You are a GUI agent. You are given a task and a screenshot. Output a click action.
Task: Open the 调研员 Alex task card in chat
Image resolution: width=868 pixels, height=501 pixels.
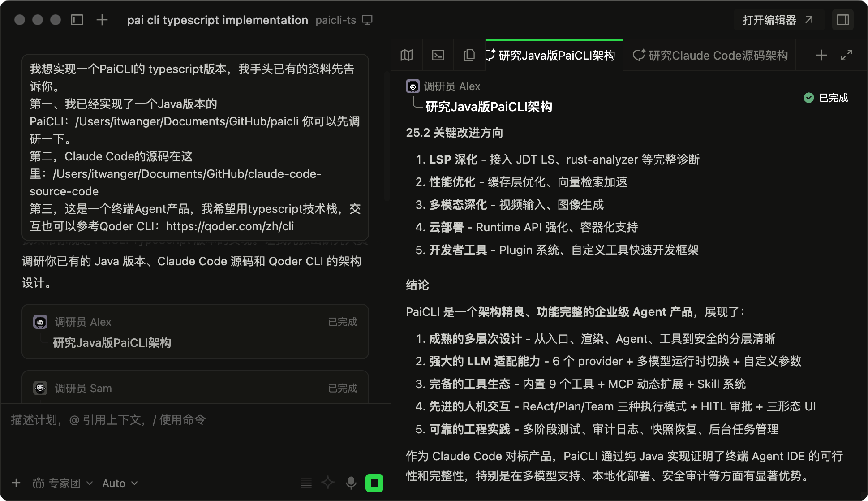click(195, 332)
